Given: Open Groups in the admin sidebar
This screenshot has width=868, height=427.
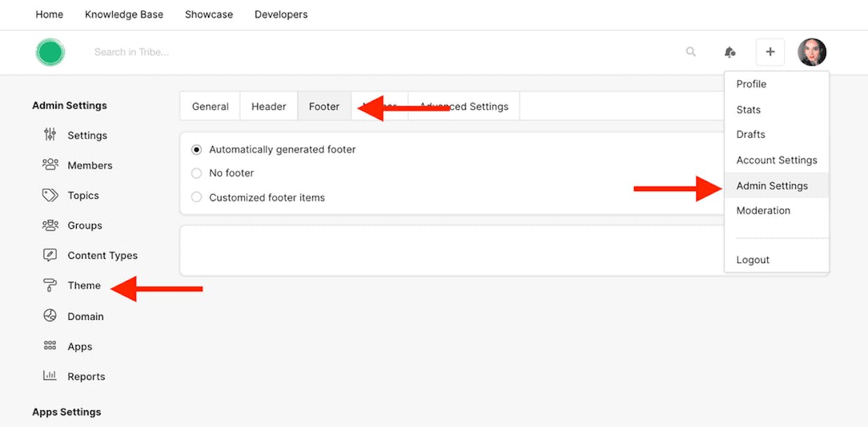Looking at the screenshot, I should coord(85,225).
